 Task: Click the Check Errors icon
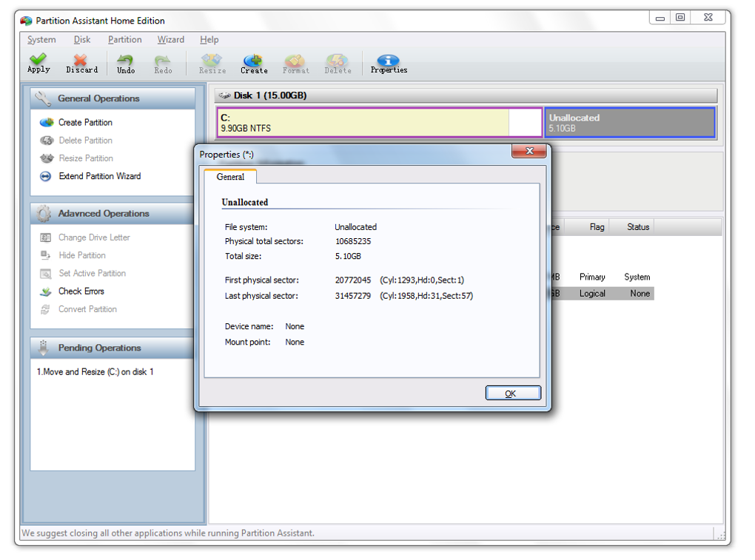coord(45,291)
